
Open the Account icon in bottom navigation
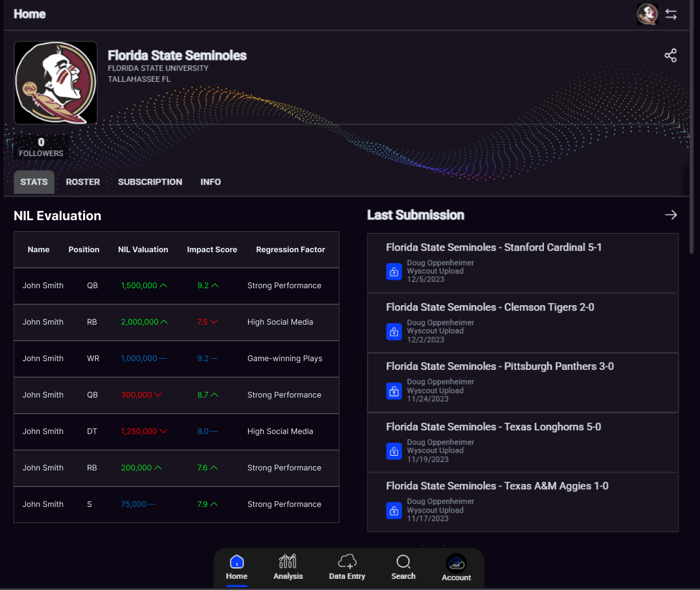tap(456, 564)
